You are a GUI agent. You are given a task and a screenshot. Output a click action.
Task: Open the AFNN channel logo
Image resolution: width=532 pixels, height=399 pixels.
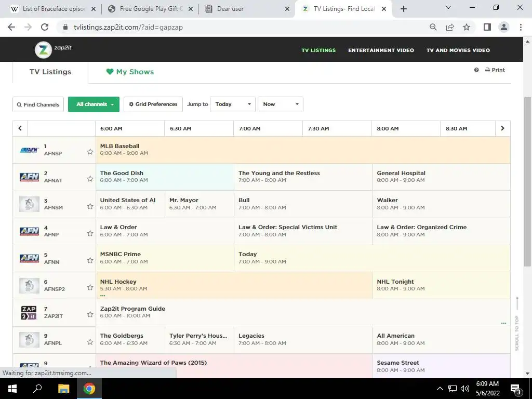29,258
